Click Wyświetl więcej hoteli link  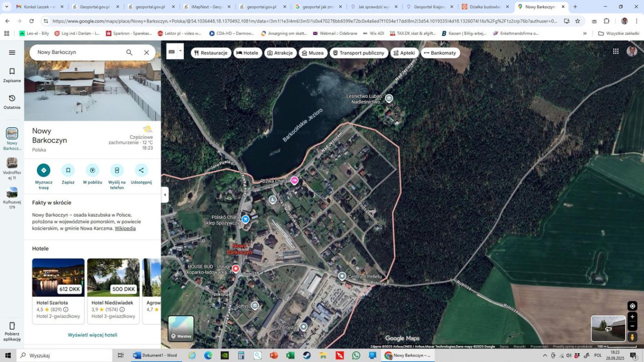click(93, 335)
